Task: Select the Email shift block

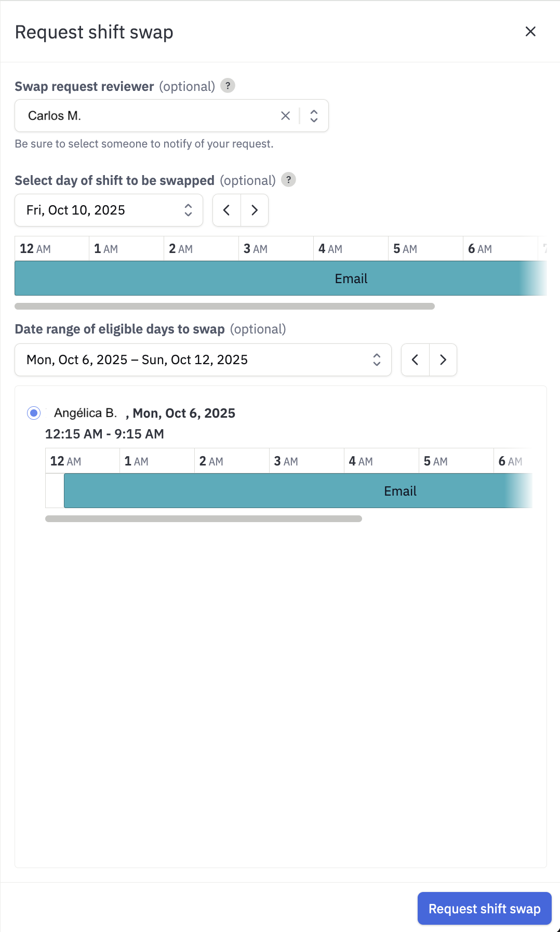Action: tap(351, 278)
